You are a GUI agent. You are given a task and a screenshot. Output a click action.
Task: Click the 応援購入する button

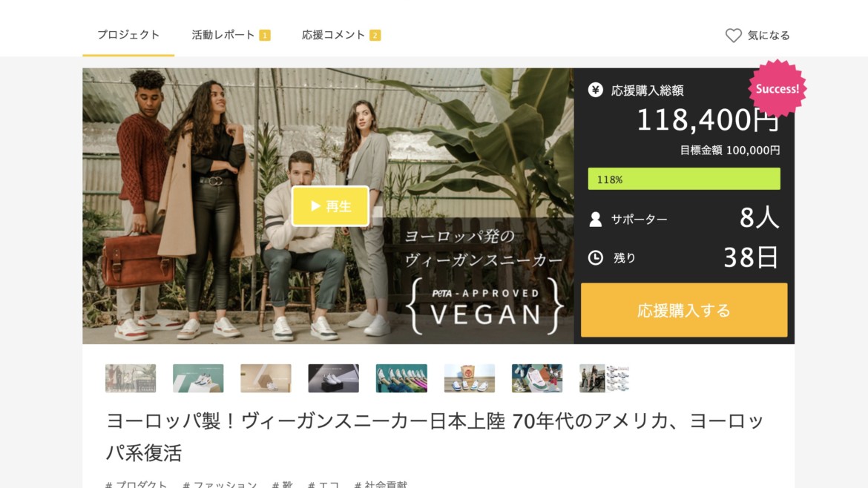[684, 310]
